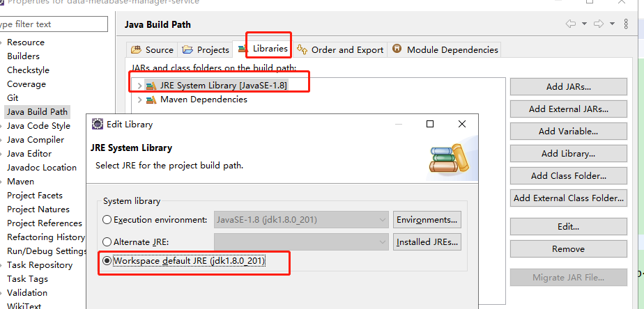Click the Edit... button
The image size is (644, 309).
(x=569, y=226)
